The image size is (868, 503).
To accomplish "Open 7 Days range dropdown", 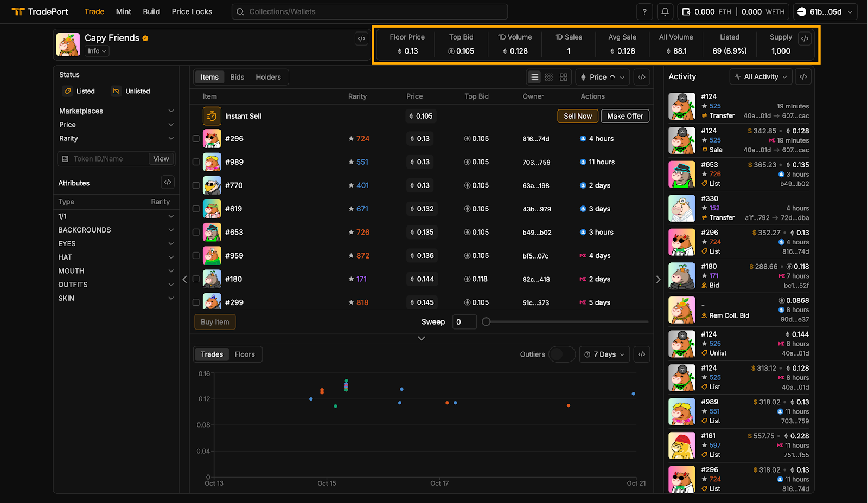I will [604, 354].
